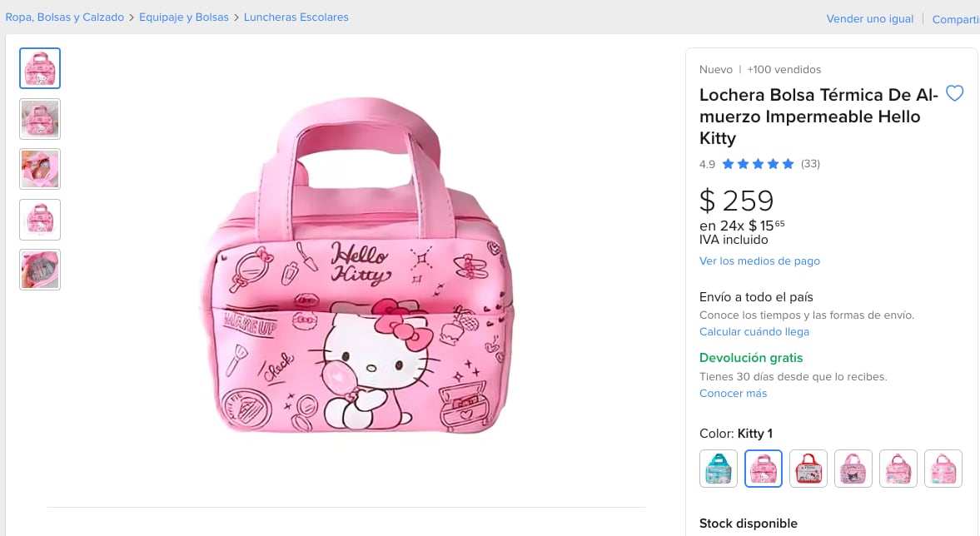Display the fifth thumbnail with the thermal interior

[40, 270]
